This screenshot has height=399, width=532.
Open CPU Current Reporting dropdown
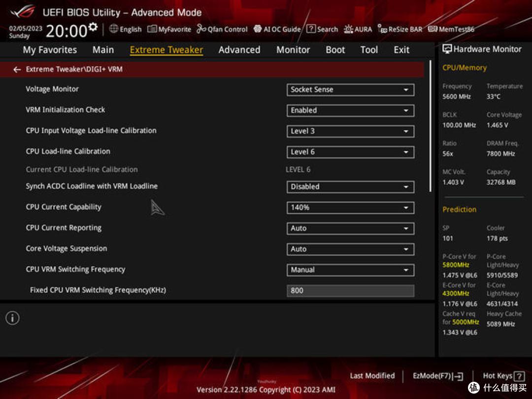tap(350, 229)
